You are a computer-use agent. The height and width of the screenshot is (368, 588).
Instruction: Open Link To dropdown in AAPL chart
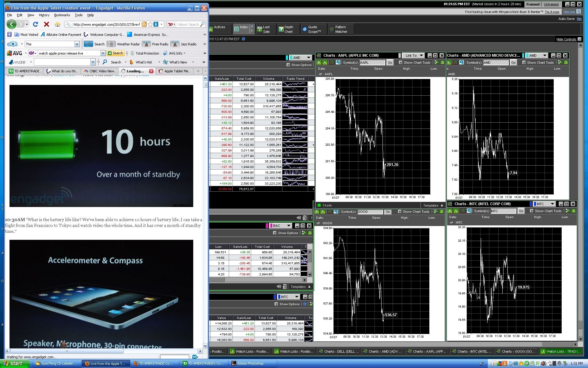click(x=414, y=56)
